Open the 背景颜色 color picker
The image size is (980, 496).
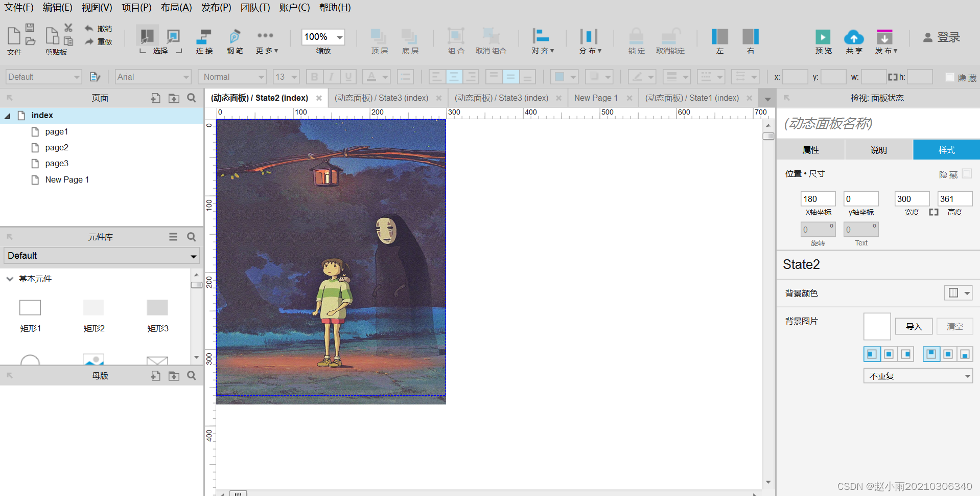958,293
